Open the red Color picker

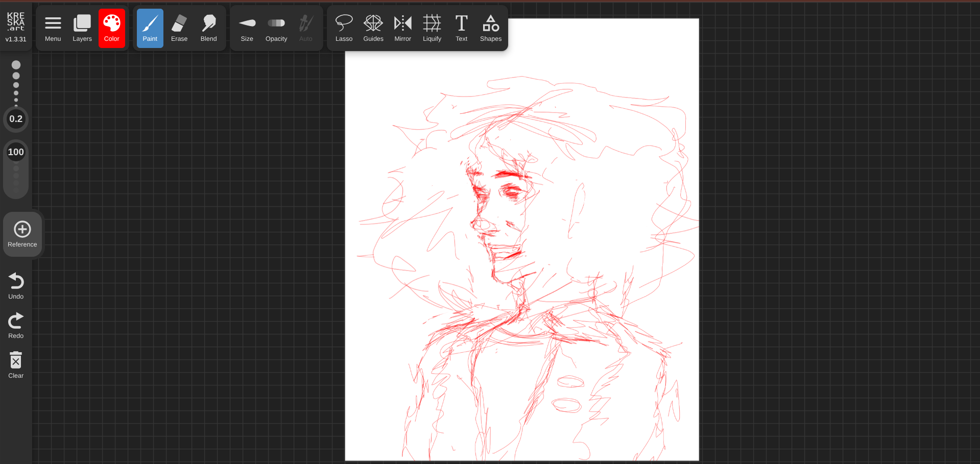click(112, 29)
